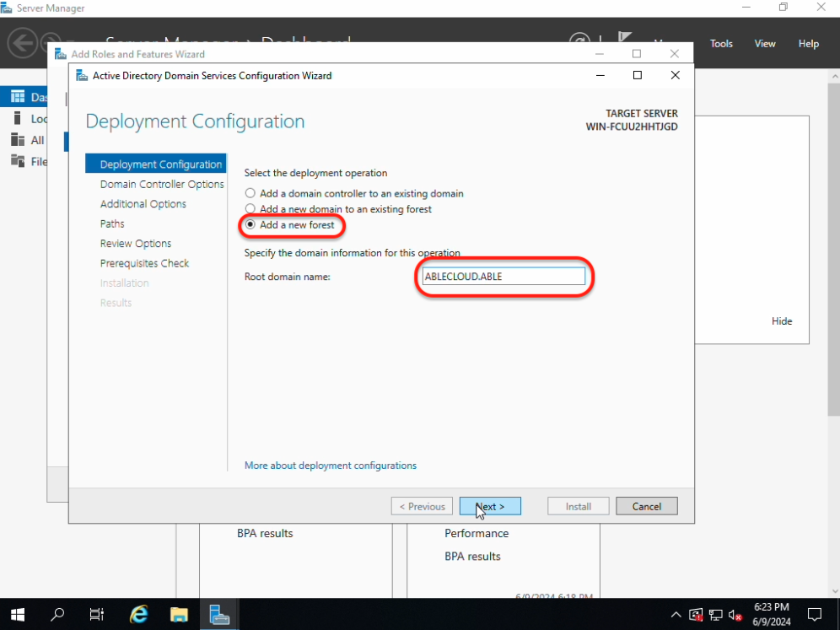Click Performance in Server Manager tile
Viewport: 840px width, 630px height.
click(x=477, y=534)
